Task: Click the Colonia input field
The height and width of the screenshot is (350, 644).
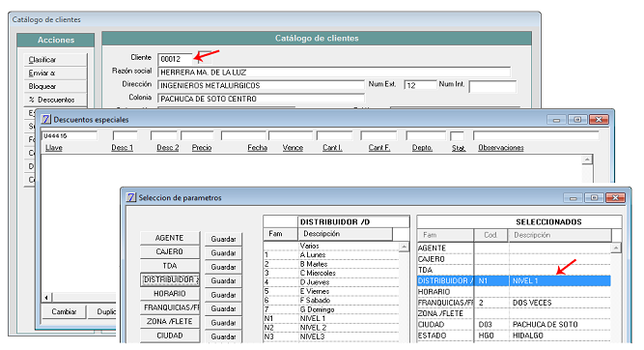Action: point(261,99)
